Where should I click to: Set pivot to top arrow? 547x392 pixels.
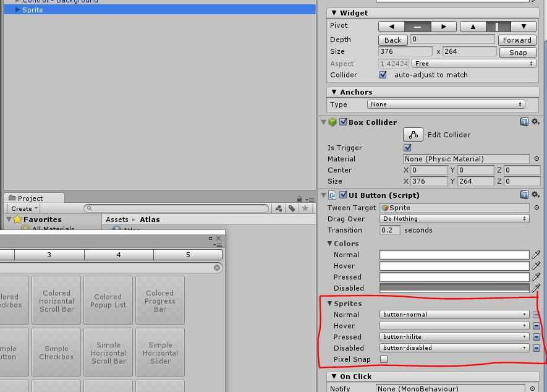[473, 27]
